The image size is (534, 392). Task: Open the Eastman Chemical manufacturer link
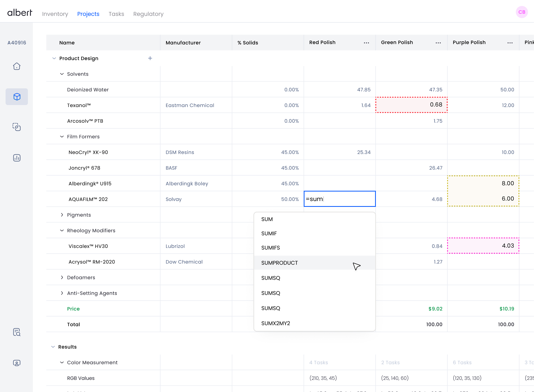pyautogui.click(x=190, y=105)
